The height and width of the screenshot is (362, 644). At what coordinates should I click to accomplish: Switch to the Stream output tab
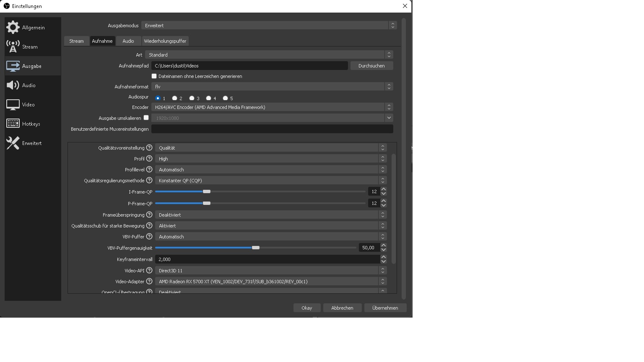76,41
